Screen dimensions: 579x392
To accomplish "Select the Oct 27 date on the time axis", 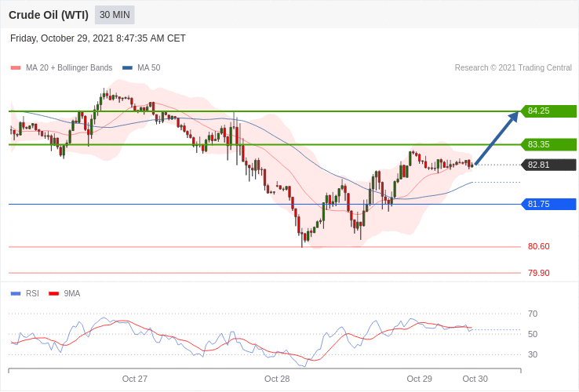I will pyautogui.click(x=134, y=379).
